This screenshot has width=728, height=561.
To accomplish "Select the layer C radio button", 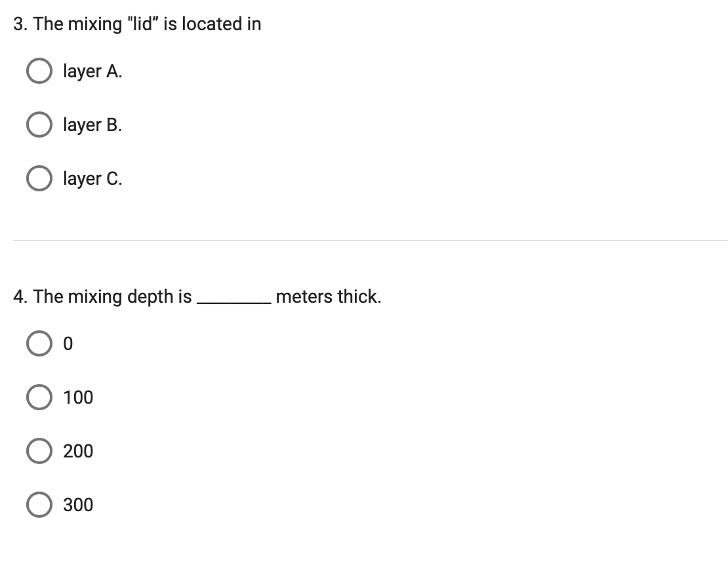I will click(39, 177).
